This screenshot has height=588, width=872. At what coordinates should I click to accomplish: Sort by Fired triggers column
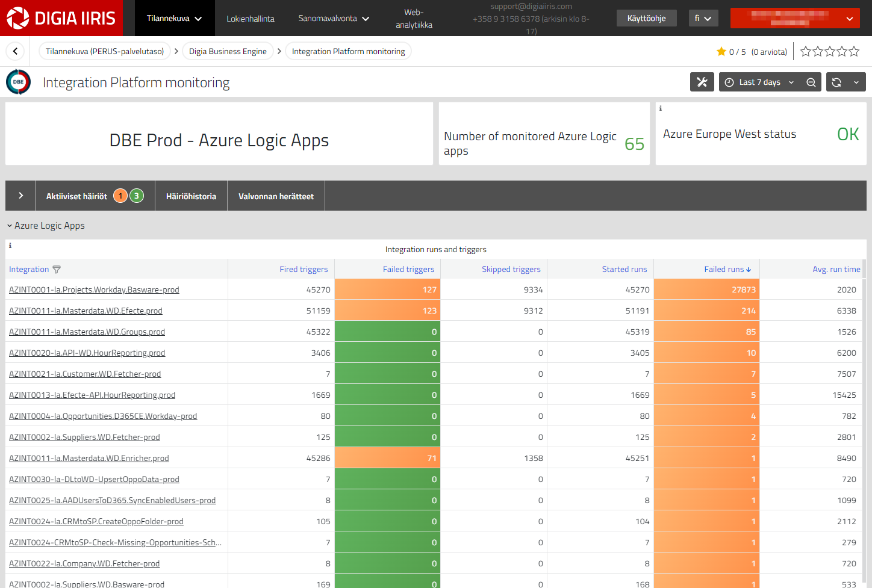pos(304,270)
